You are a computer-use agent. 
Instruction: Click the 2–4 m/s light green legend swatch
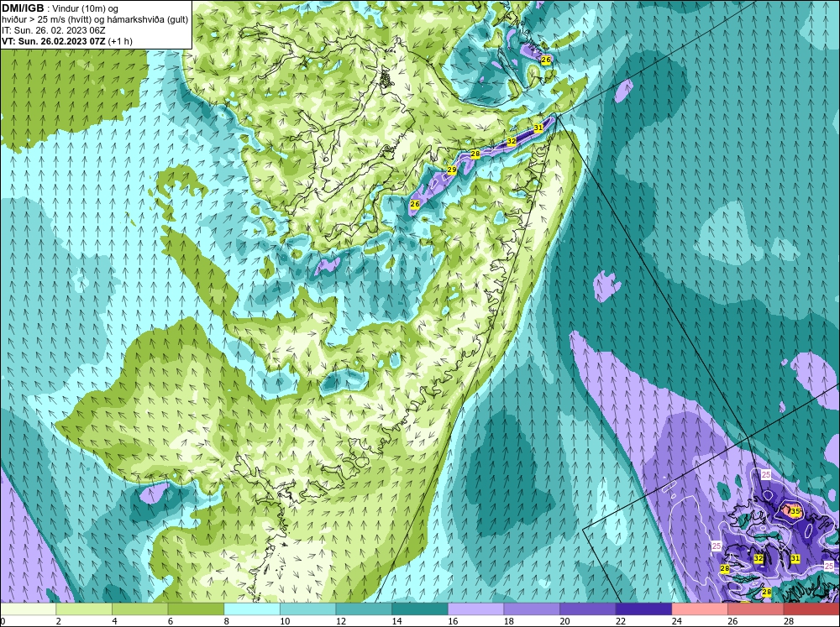(x=83, y=609)
